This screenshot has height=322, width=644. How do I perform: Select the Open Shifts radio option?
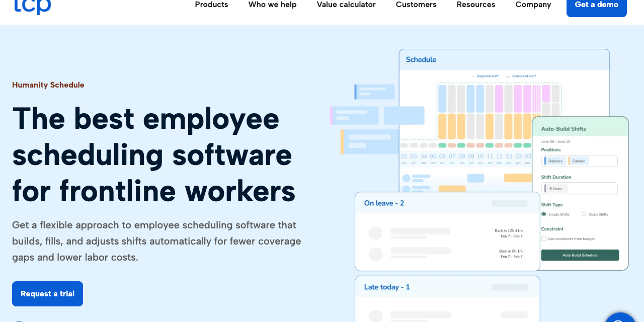pyautogui.click(x=584, y=214)
